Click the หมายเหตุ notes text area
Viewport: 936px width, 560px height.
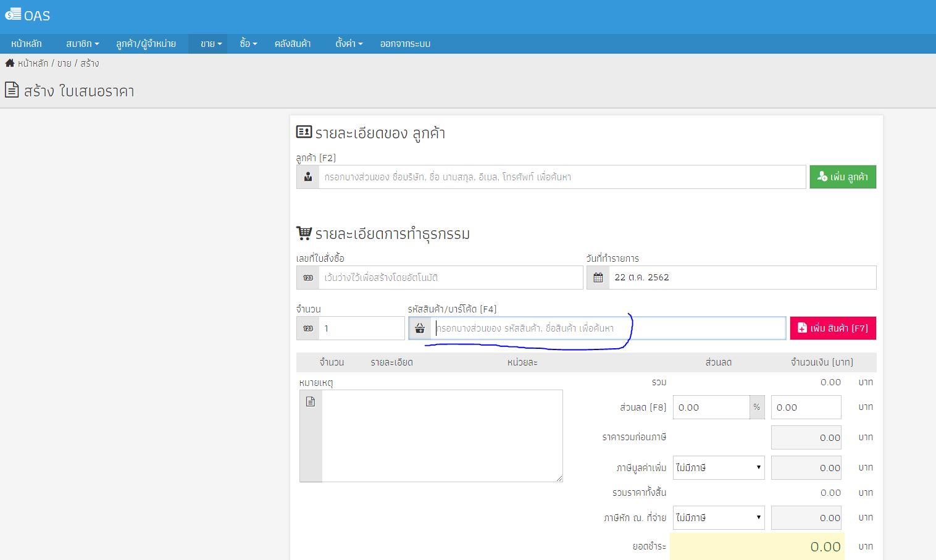(x=441, y=435)
